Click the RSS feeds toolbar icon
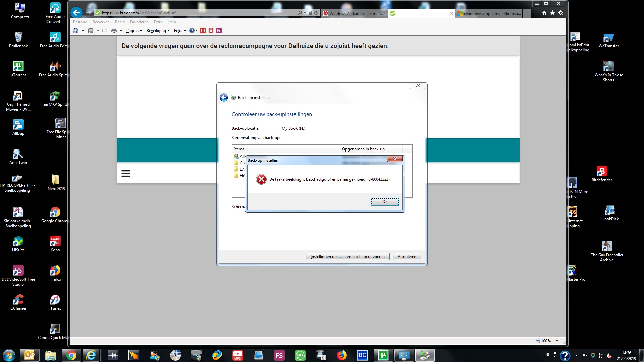Screen dimensions: 644x362 click(x=91, y=31)
